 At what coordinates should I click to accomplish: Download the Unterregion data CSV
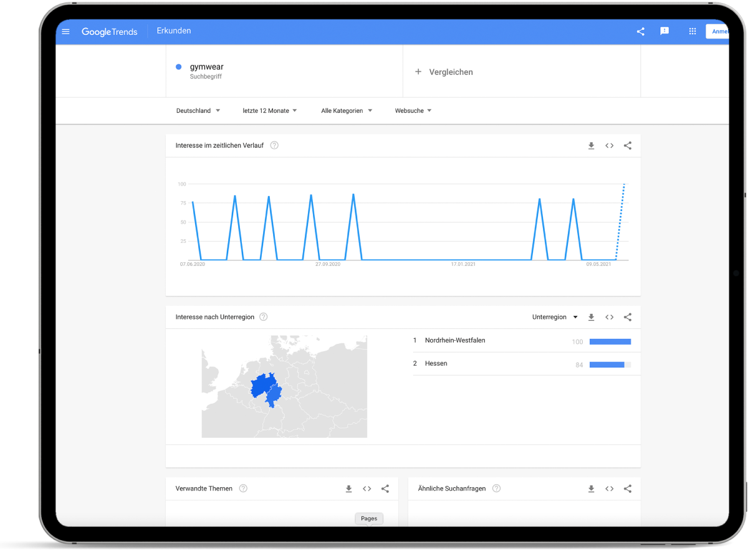point(592,317)
